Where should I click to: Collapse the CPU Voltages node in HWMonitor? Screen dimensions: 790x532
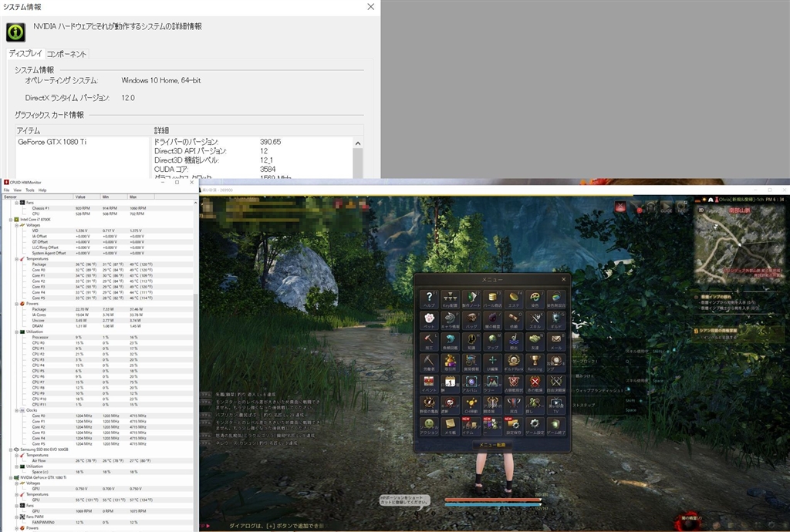click(x=16, y=225)
